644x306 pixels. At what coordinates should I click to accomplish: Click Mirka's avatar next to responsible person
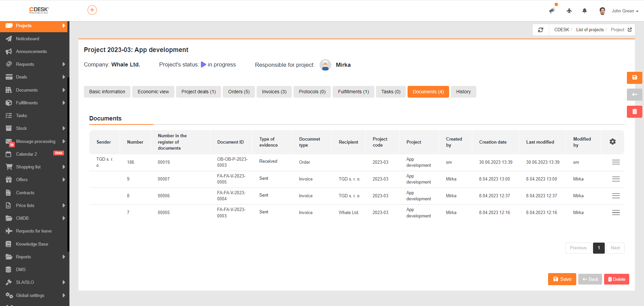pyautogui.click(x=325, y=65)
